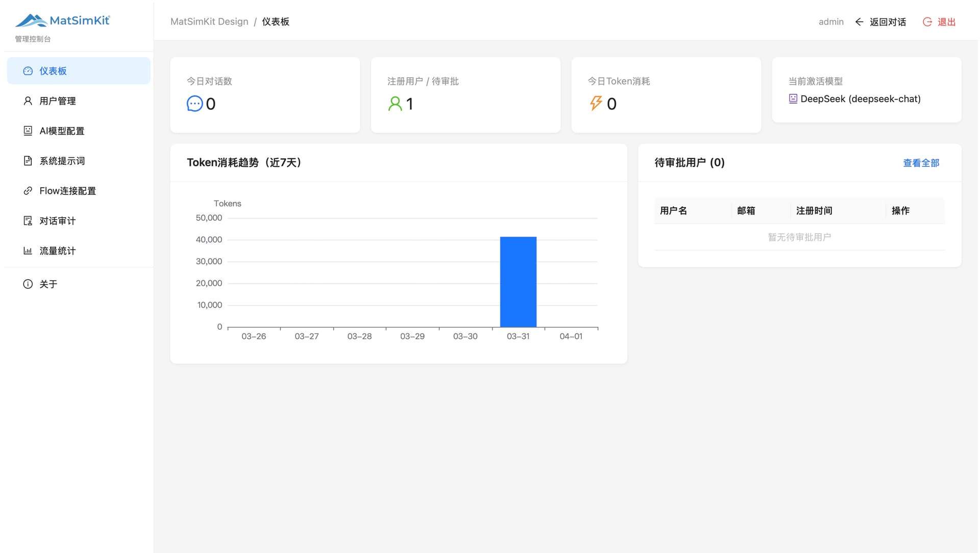
Task: Click the DeepSeek model icon in active model card
Action: (x=793, y=99)
